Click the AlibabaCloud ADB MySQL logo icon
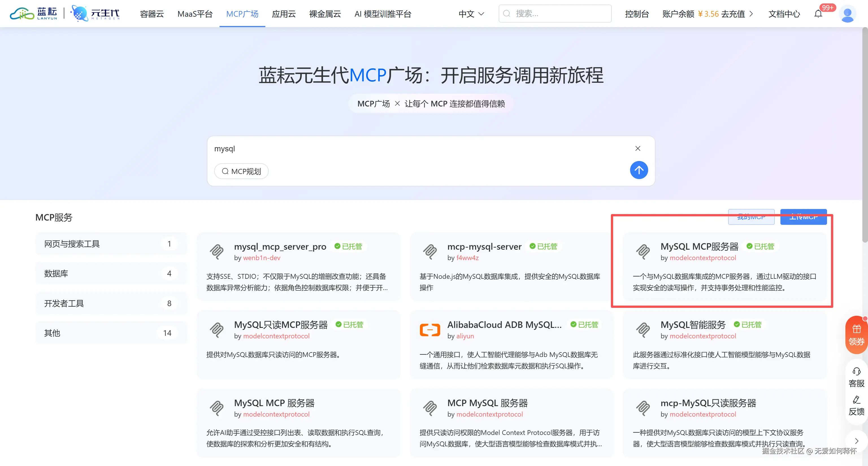The width and height of the screenshot is (868, 466). [x=430, y=330]
